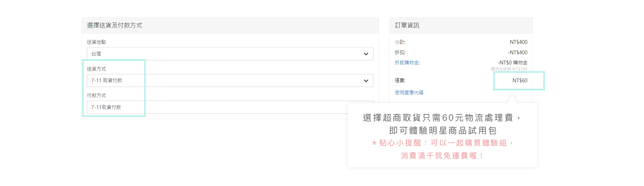Click the 訂單資訊 panel header
This screenshot has width=644, height=186.
point(407,25)
